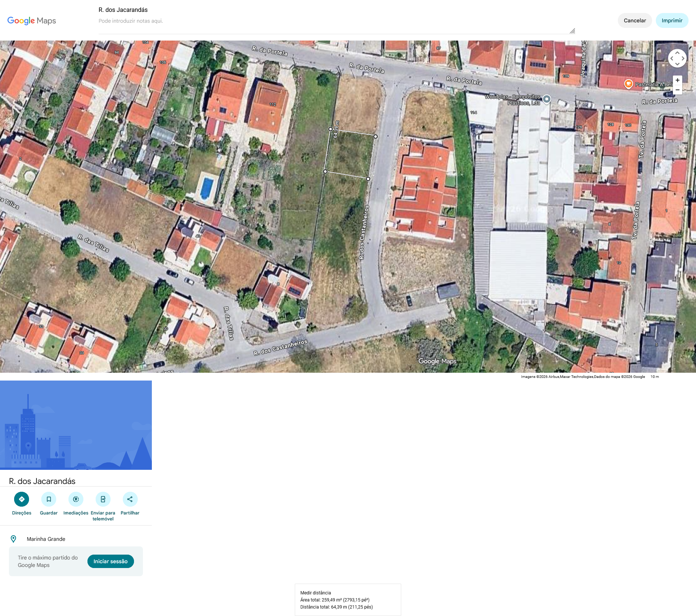Select the Woodplas business marker

tap(546, 99)
